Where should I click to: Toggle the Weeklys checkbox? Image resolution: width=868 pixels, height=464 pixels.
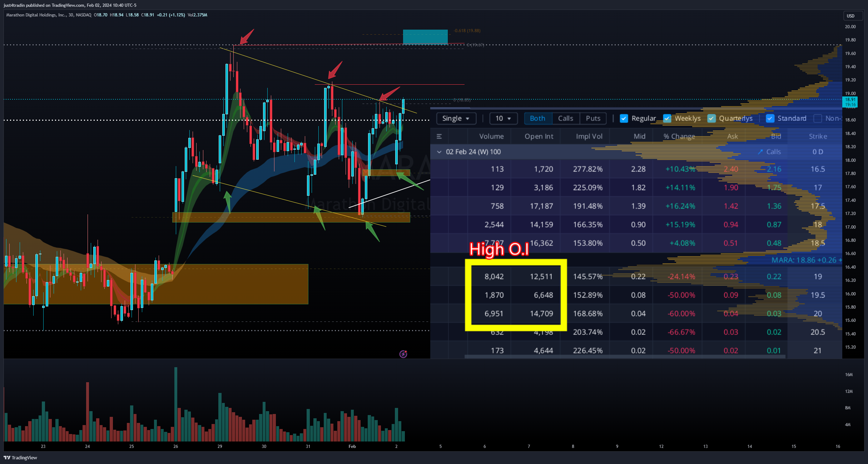click(667, 118)
